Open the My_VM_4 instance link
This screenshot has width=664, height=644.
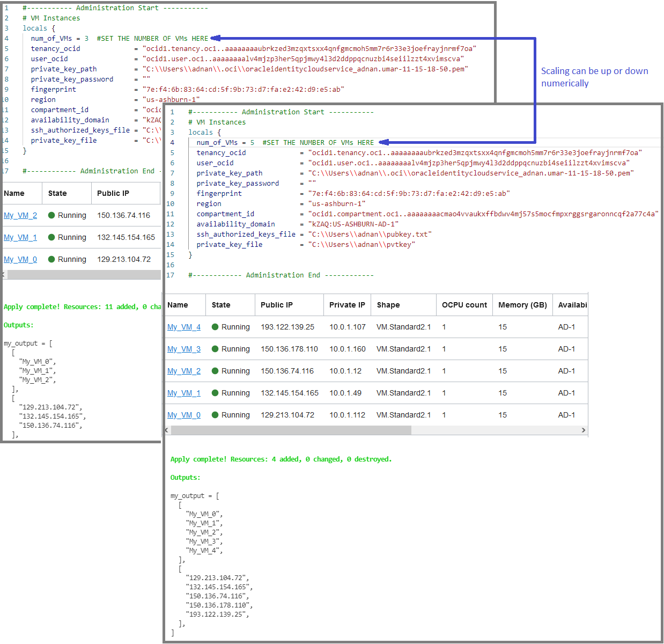pos(184,327)
